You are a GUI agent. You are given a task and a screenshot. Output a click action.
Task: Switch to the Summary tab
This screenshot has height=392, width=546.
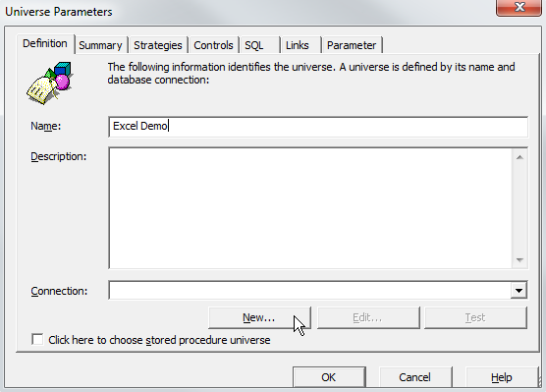pos(100,45)
